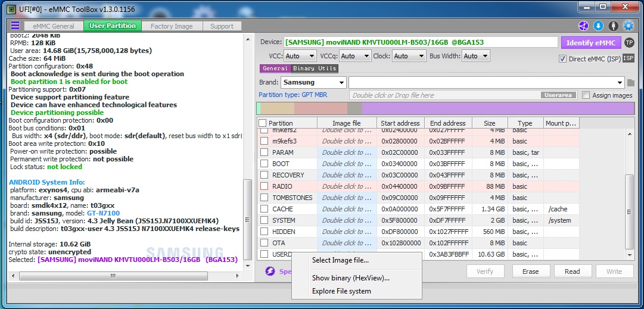Click the purple segment of partition map bar
This screenshot has width=644, height=309.
pos(498,108)
